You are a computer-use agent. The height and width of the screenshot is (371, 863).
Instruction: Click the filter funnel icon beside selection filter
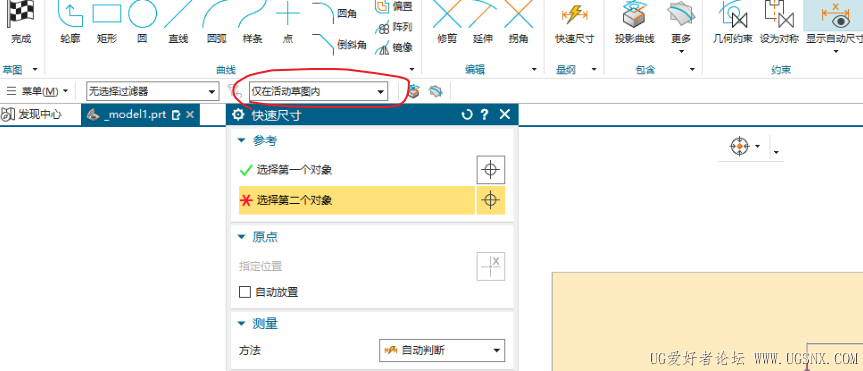235,91
